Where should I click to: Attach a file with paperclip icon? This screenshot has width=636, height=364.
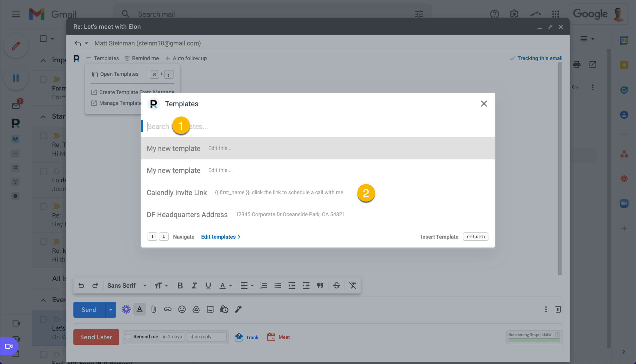[x=154, y=309]
